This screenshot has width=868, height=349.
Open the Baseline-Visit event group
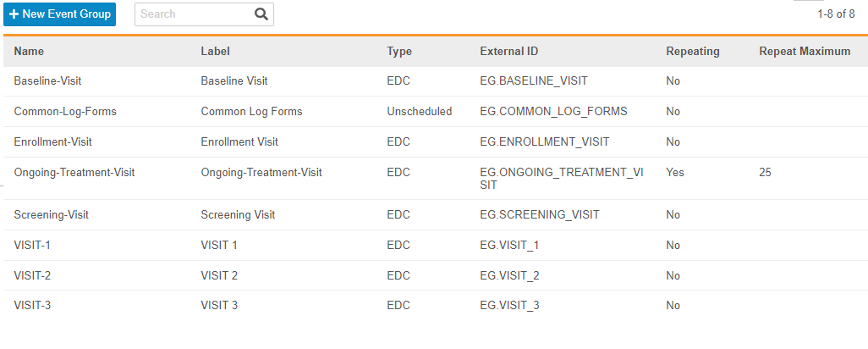click(47, 81)
